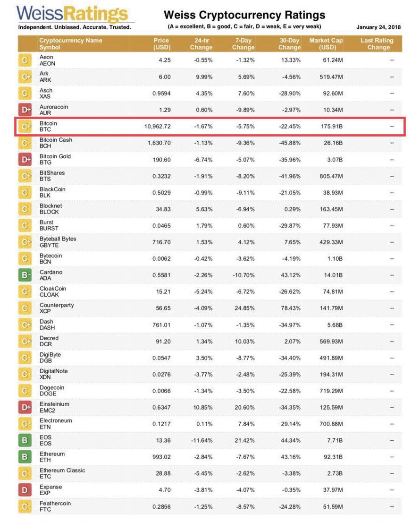Click Auroracoin's red D+ rating badge
Screen dimensions: 420x522
(x=25, y=110)
